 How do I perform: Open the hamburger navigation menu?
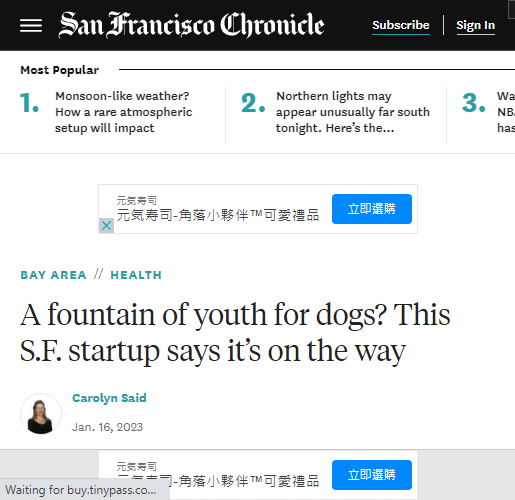[x=31, y=26]
